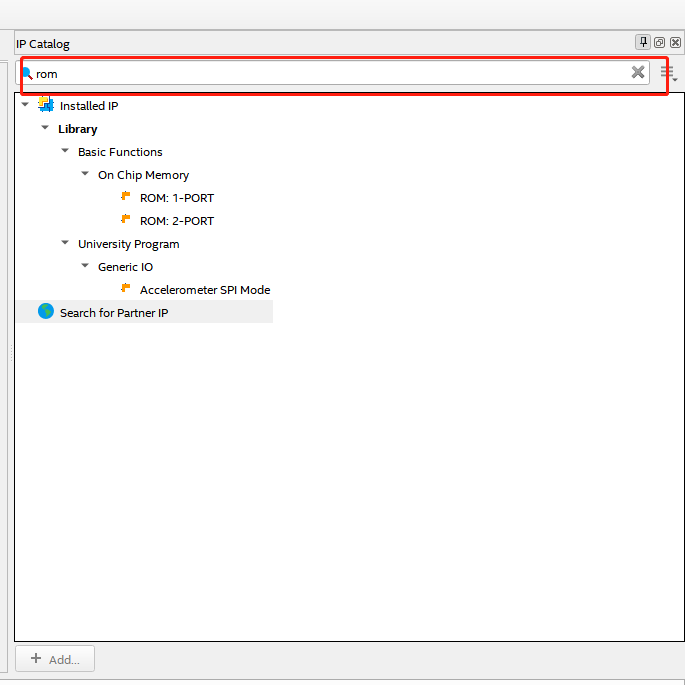The image size is (685, 685).
Task: Select ROM: 2-PORT in the tree
Action: 177,221
